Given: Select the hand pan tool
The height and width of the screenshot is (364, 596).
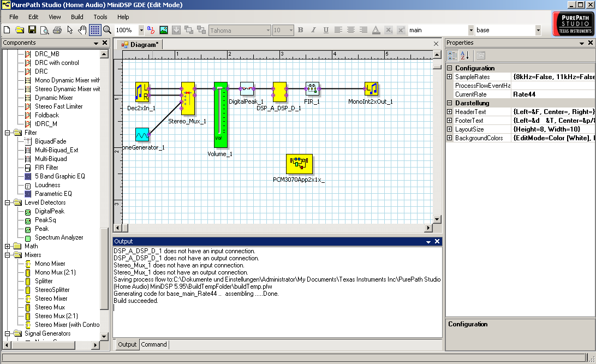Looking at the screenshot, I should (82, 30).
